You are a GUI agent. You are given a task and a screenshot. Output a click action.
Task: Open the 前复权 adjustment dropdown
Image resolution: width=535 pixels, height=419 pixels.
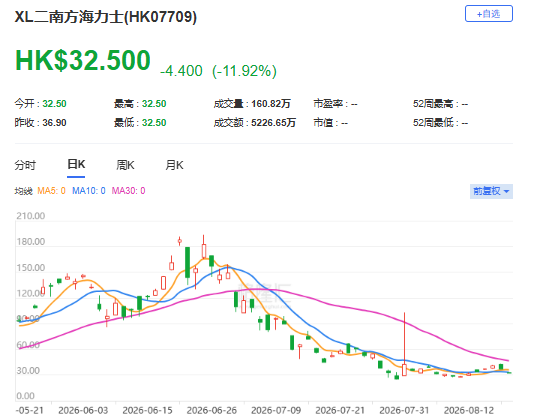pos(491,191)
